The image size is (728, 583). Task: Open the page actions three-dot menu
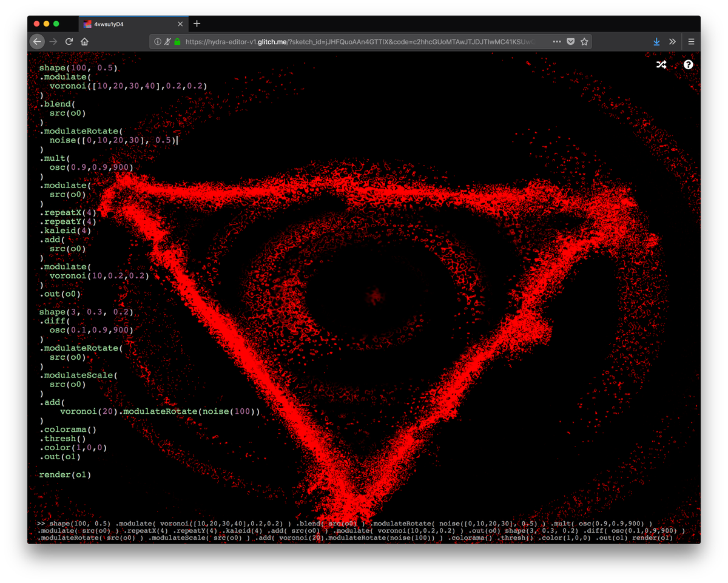557,42
